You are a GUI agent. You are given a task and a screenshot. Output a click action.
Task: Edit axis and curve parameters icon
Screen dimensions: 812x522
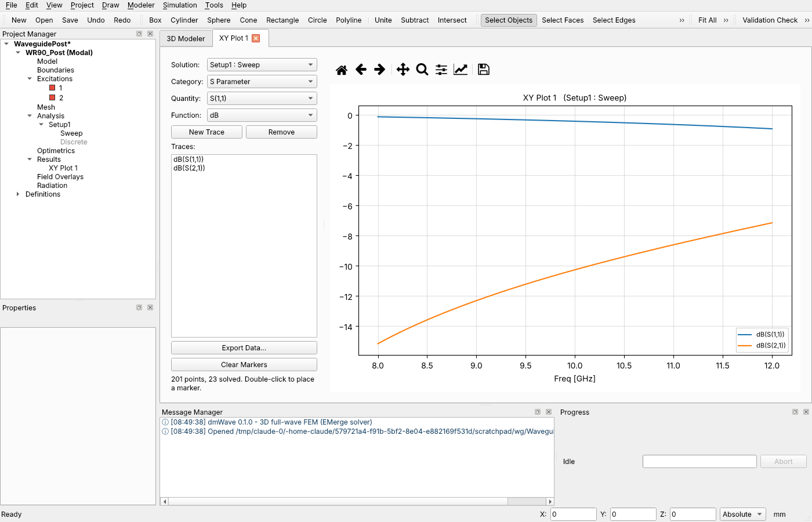tap(461, 70)
